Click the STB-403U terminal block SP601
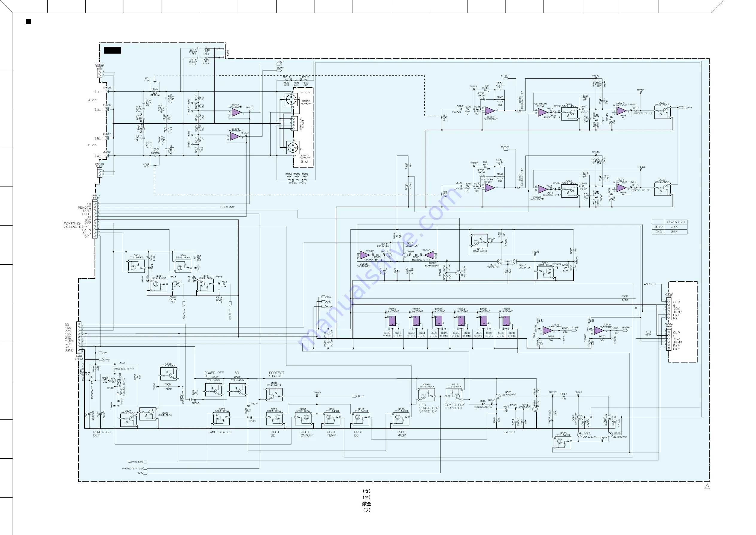The height and width of the screenshot is (535, 756). (294, 124)
